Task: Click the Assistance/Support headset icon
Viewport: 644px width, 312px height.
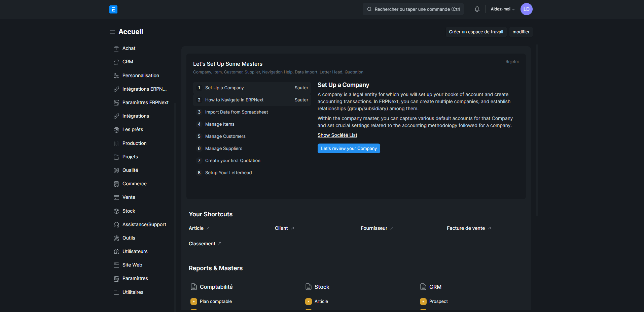Action: coord(116,225)
